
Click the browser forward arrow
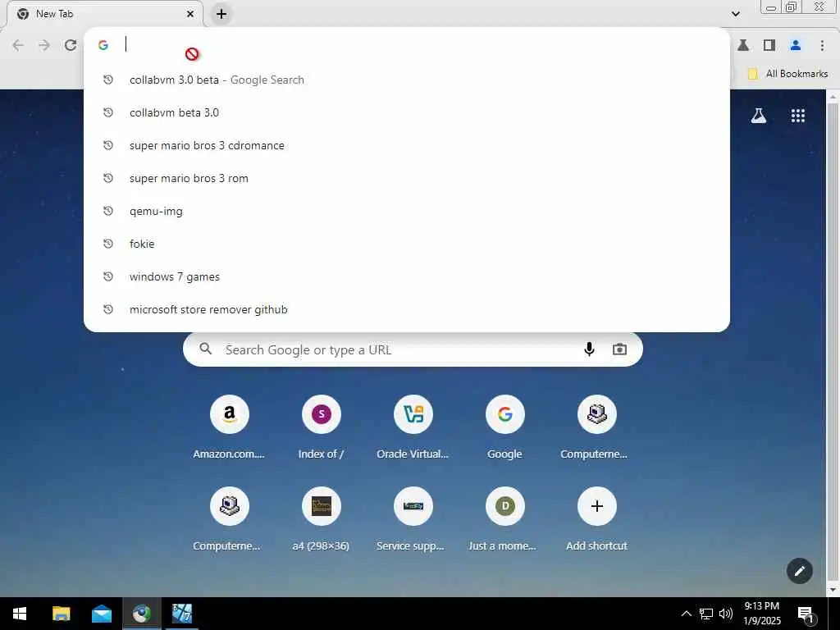click(x=44, y=46)
